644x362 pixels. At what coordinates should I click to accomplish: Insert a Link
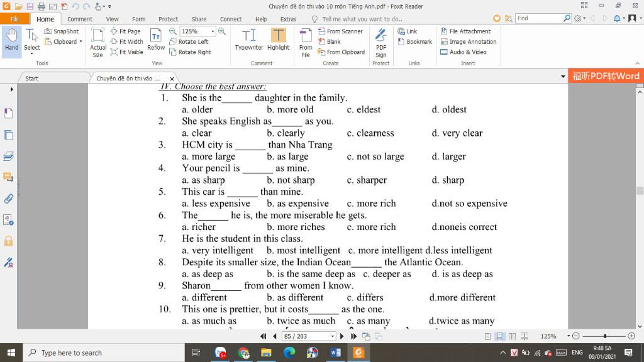point(408,31)
